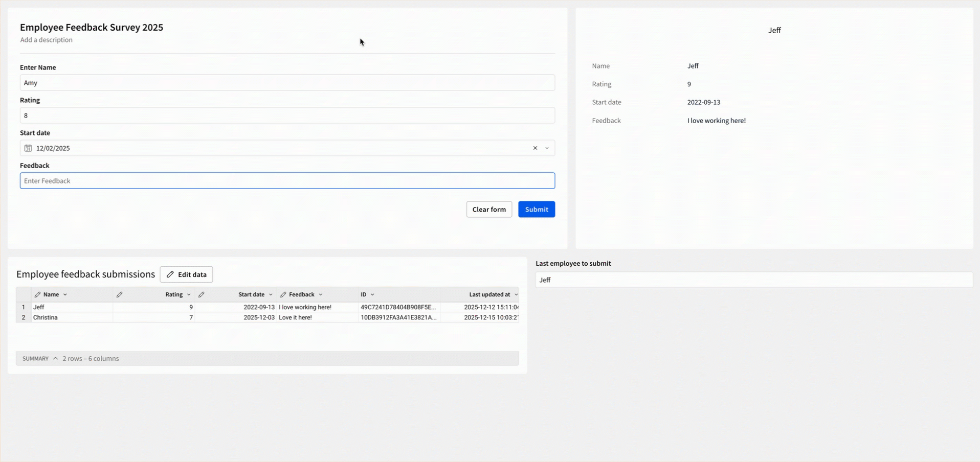Click the pencil icon inside the Edit data button
980x462 pixels.
click(x=170, y=274)
